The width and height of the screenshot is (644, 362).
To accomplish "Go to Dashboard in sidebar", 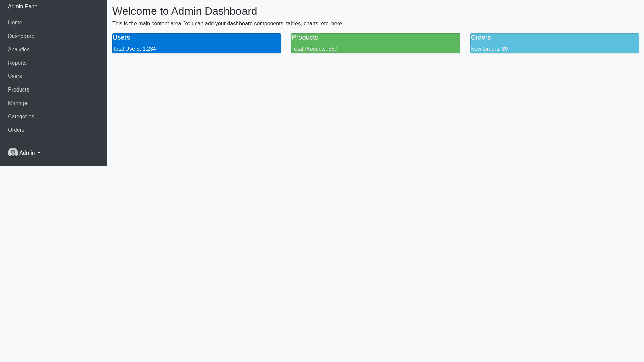I will (x=21, y=36).
